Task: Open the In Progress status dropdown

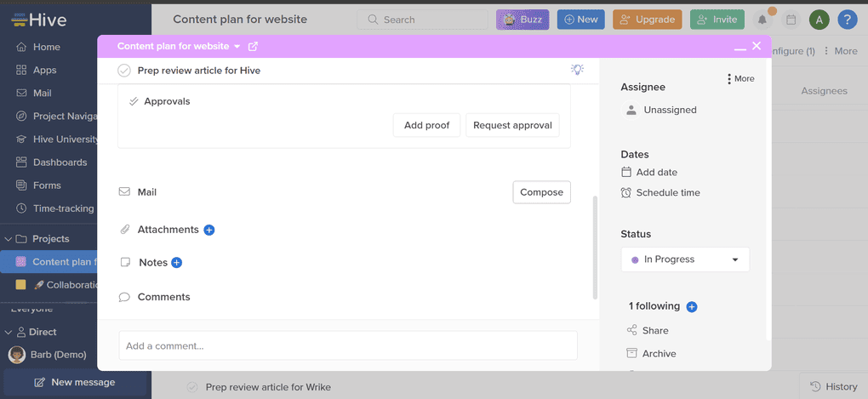Action: (685, 259)
